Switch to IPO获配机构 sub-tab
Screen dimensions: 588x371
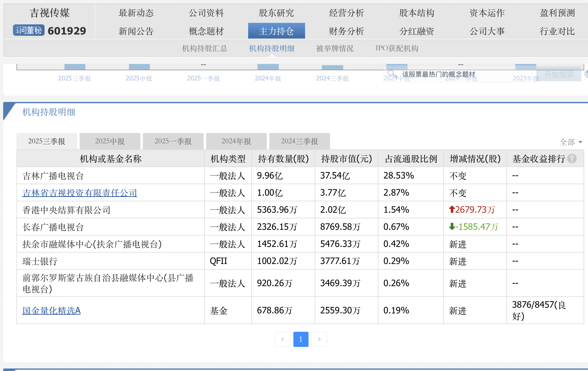(397, 48)
